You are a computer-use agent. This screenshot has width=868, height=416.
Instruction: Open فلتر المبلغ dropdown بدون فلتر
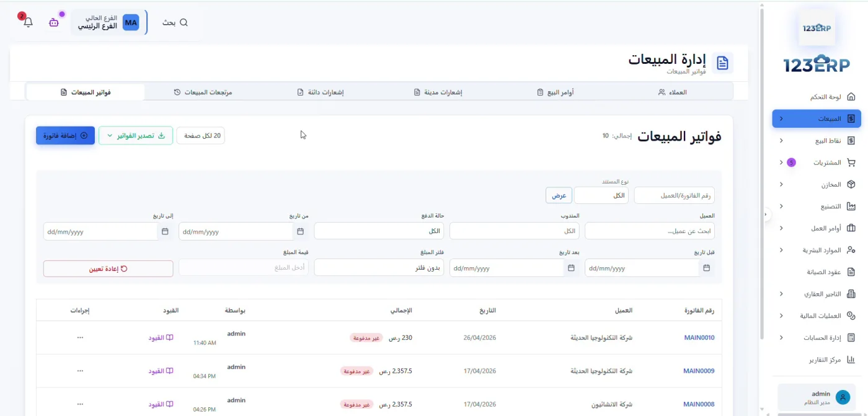coord(379,268)
